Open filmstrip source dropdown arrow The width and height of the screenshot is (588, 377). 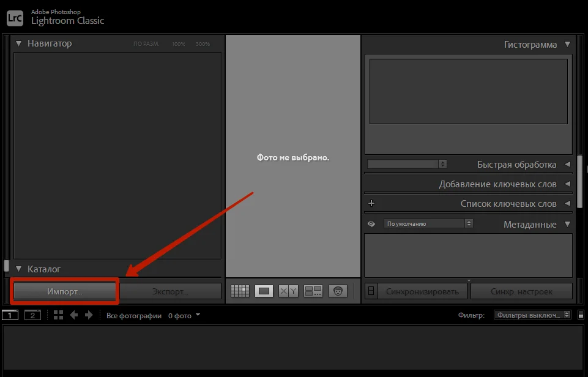(198, 315)
